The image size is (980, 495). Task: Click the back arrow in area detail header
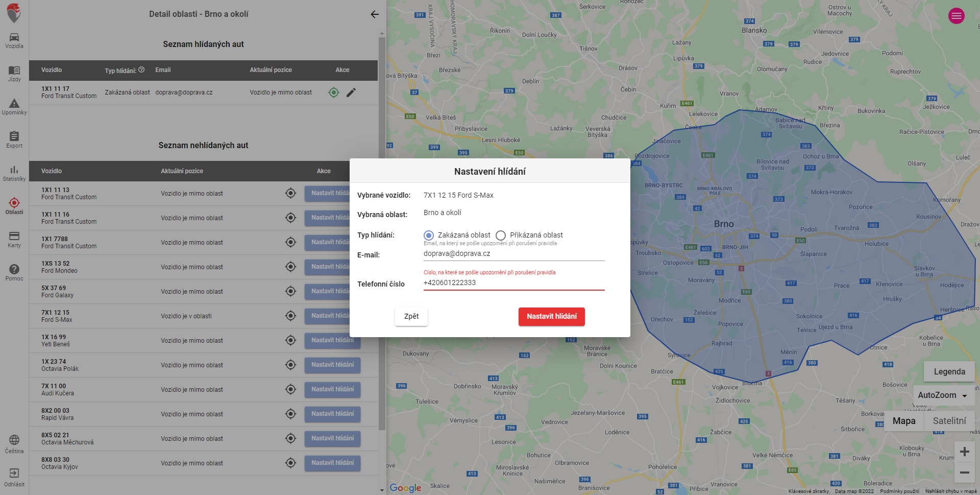pyautogui.click(x=375, y=14)
